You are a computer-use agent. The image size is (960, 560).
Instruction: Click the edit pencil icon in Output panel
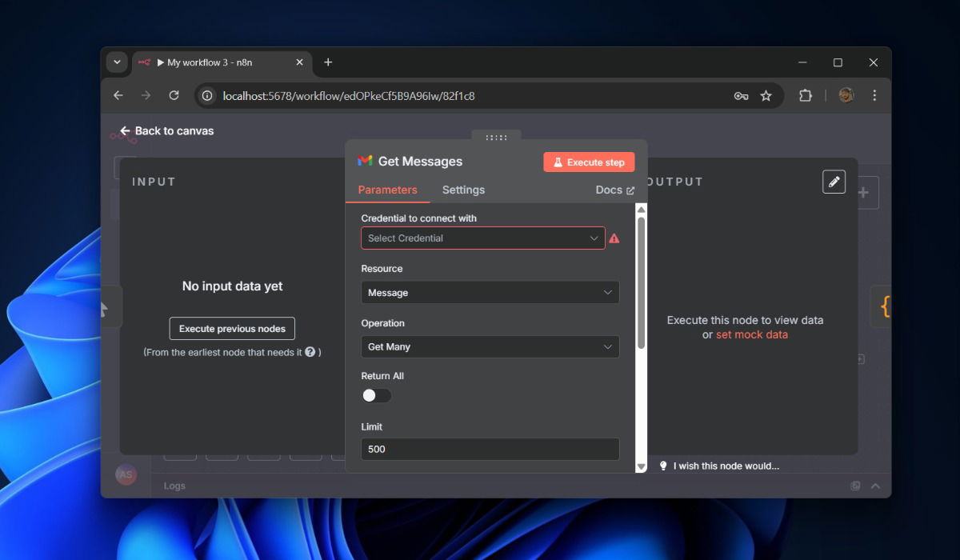[834, 182]
